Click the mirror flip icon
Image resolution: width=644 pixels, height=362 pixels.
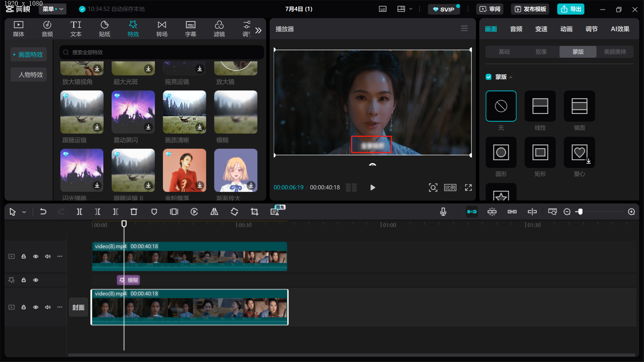coord(214,212)
